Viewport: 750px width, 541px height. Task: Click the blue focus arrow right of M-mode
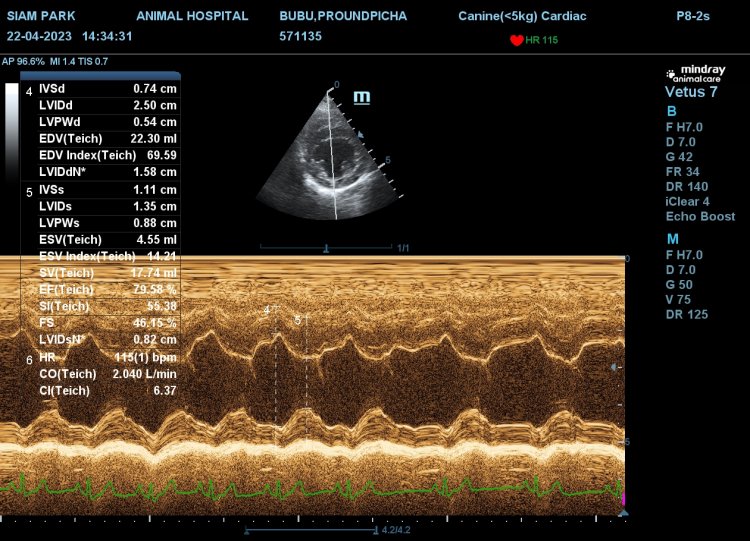pyautogui.click(x=614, y=367)
